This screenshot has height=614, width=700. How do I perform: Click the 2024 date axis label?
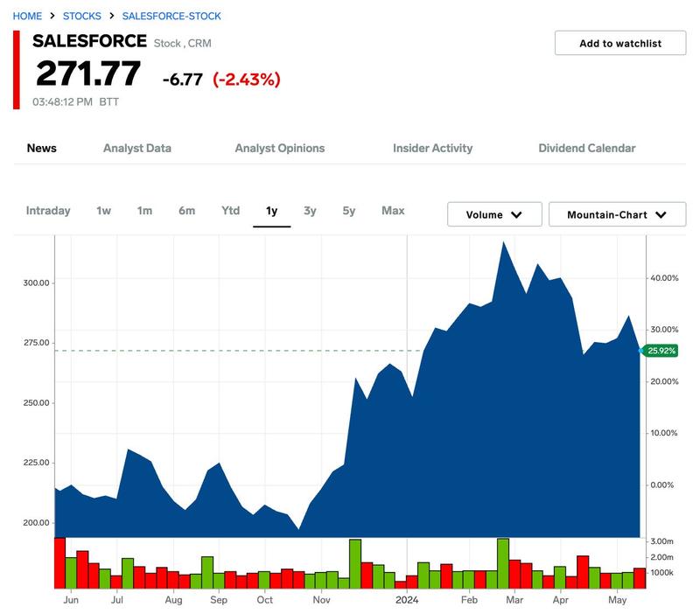[407, 600]
